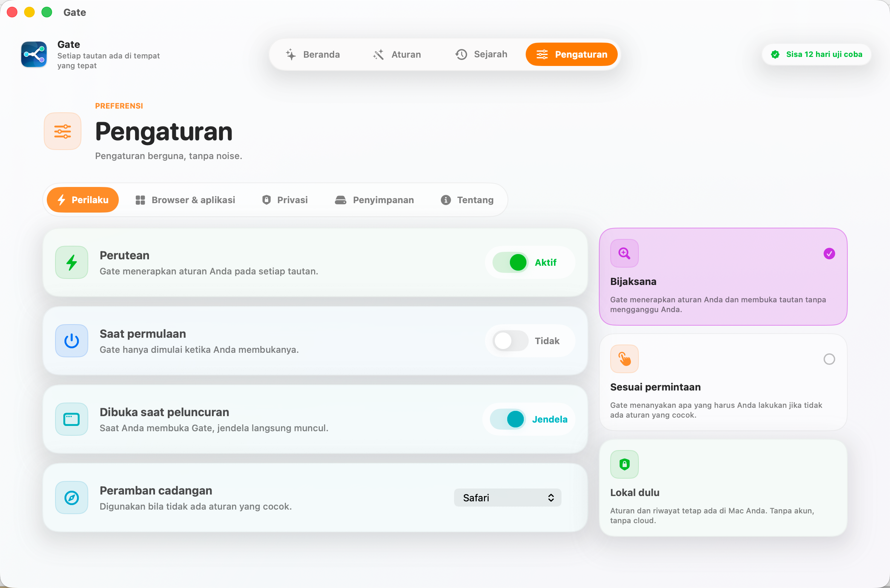Select the Pengaturan tab
The width and height of the screenshot is (890, 588).
click(x=571, y=55)
